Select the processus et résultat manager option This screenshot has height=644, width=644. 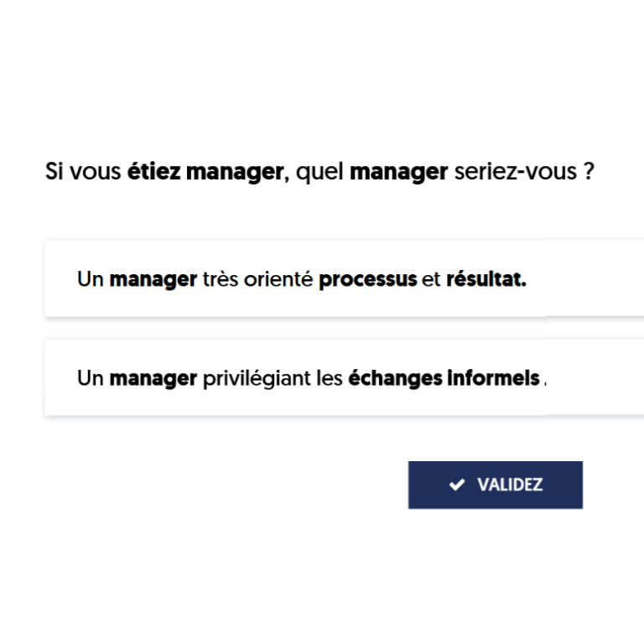[344, 279]
